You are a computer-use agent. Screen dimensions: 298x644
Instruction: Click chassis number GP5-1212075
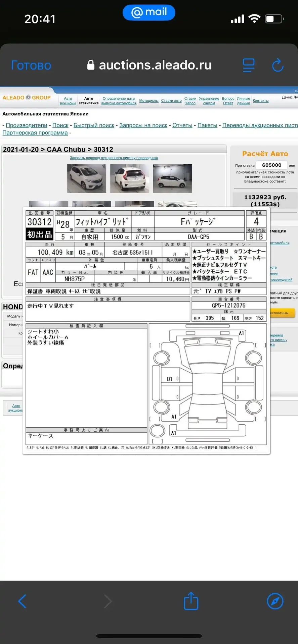(228, 306)
